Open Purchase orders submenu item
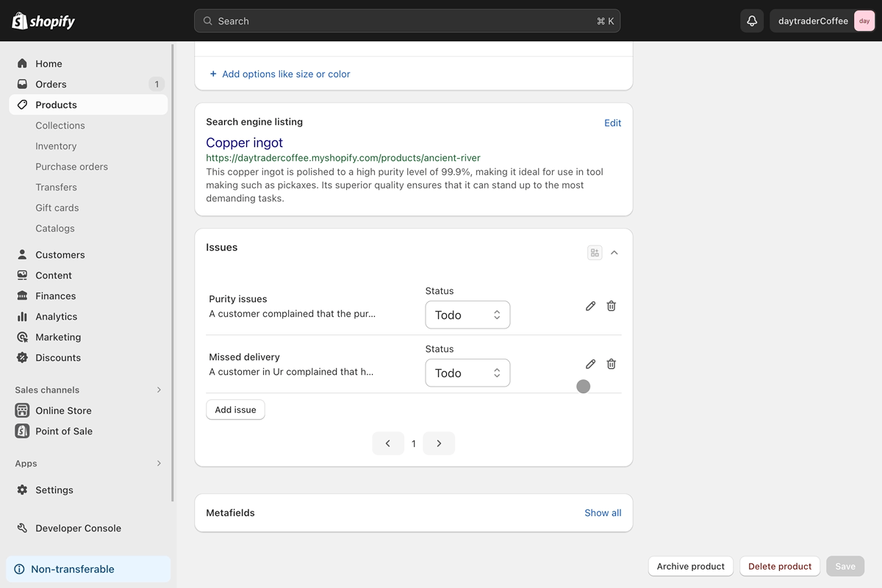The height and width of the screenshot is (588, 882). coord(71,167)
